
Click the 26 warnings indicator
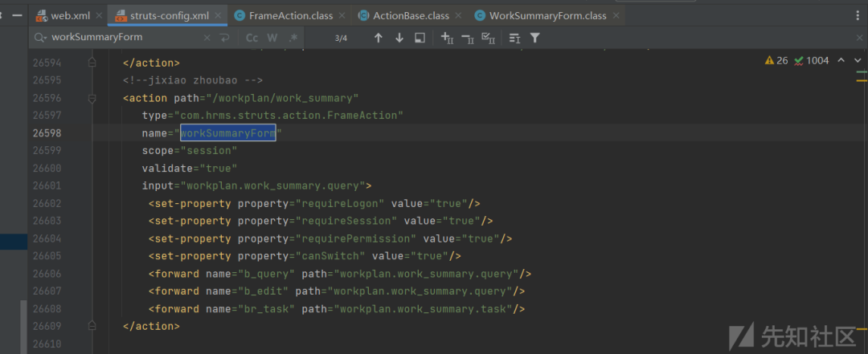coord(776,60)
